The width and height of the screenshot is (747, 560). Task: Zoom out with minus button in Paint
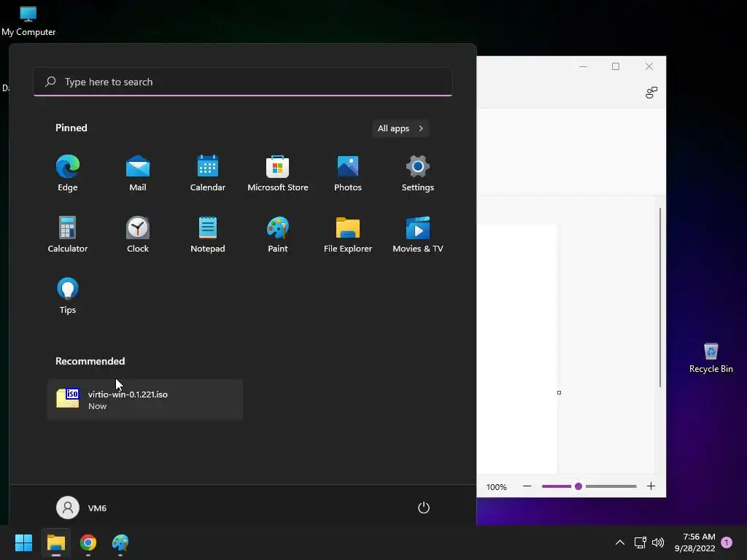click(527, 486)
